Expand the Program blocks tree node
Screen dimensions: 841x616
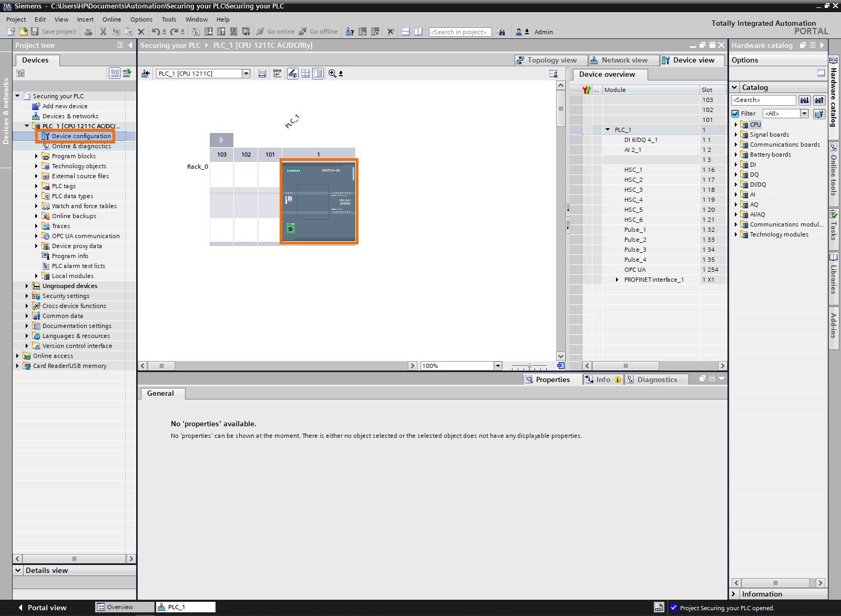[x=36, y=156]
